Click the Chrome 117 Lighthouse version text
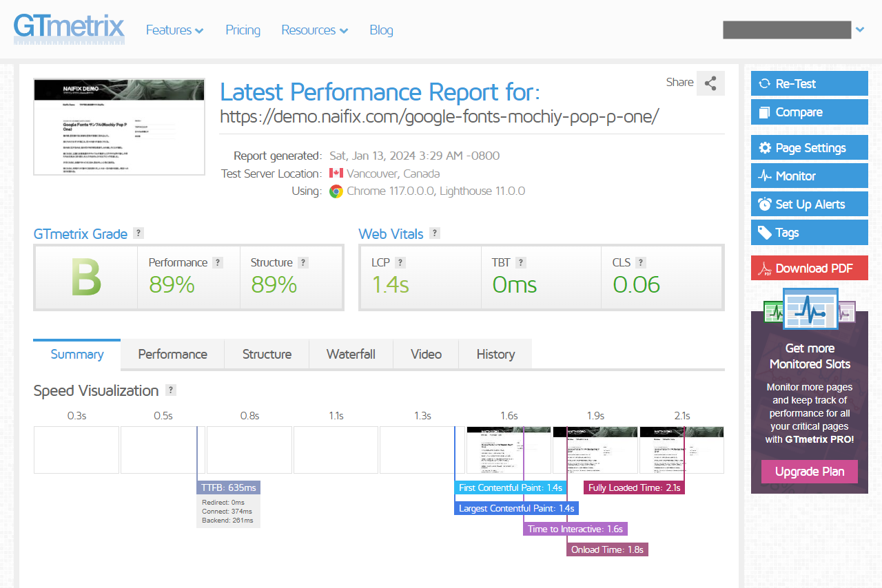 436,191
